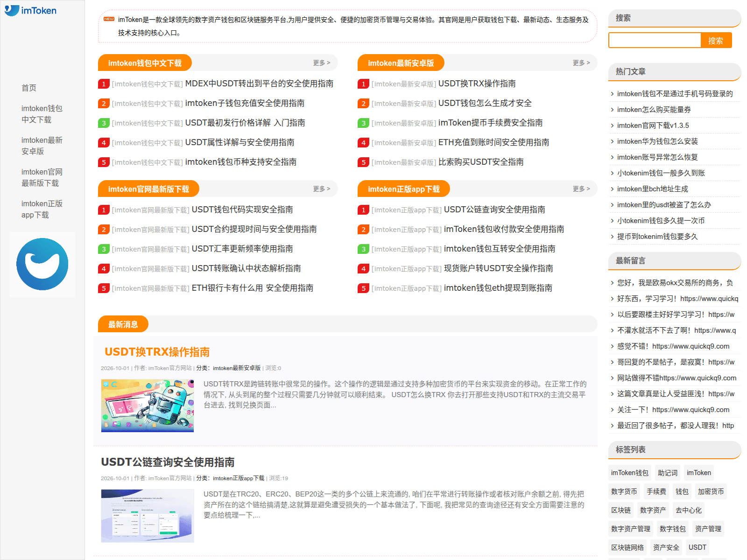Open article MDEX中USDT转出到平台的安全使用指南

259,84
